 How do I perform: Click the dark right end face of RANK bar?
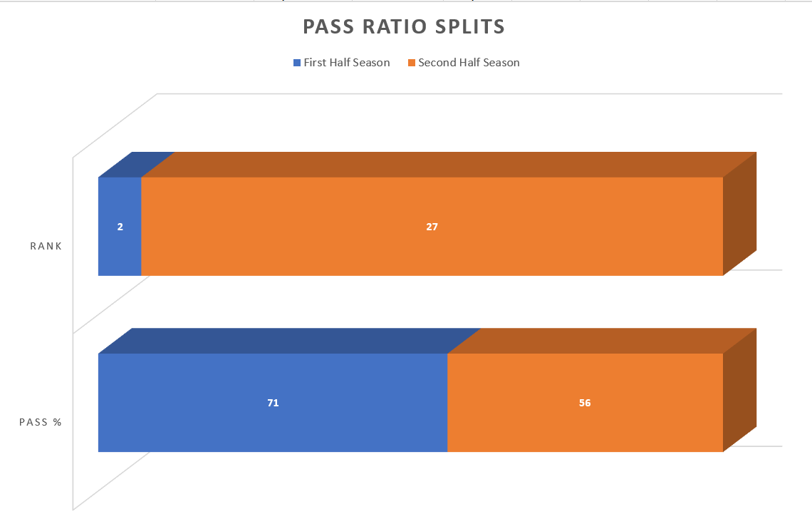tap(739, 214)
